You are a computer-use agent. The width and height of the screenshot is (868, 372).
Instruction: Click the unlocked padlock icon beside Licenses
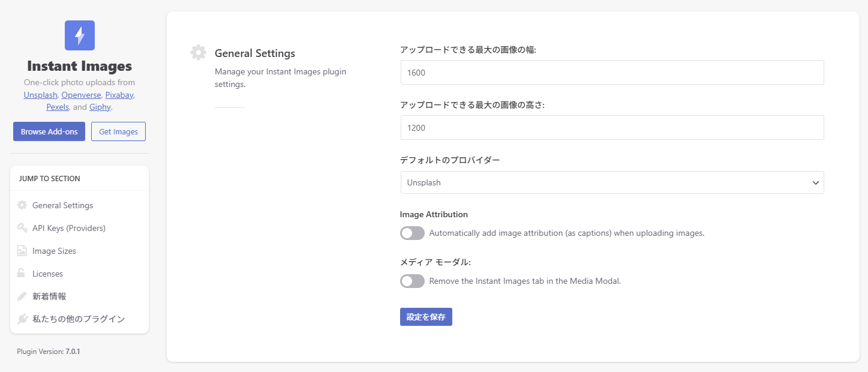[x=22, y=274]
